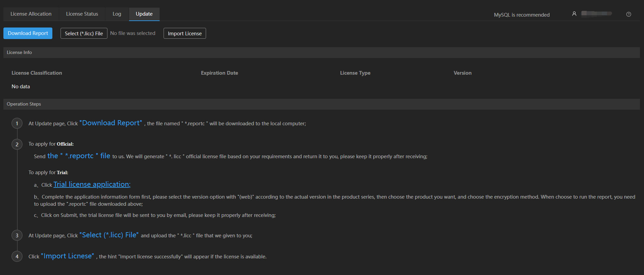This screenshot has width=644, height=275.
Task: Click the step 4 circle marker
Action: point(17,256)
